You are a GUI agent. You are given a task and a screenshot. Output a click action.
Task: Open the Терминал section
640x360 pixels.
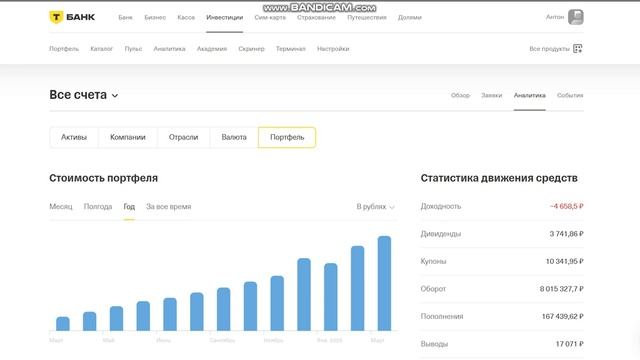tap(291, 49)
